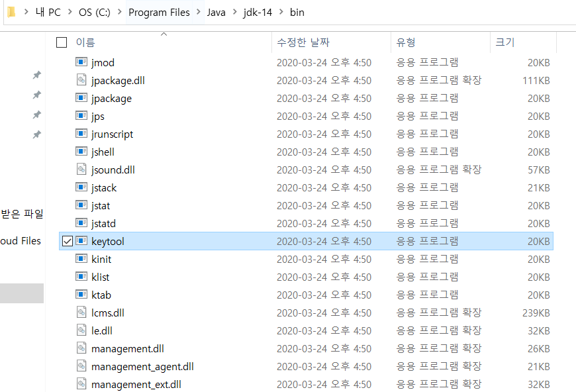
Task: Select oud Files item in navigation pane
Action: click(21, 240)
